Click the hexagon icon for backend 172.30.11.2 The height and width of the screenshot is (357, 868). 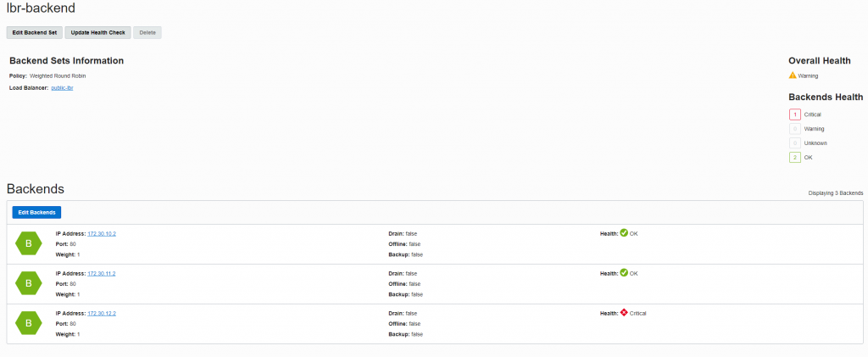[28, 283]
